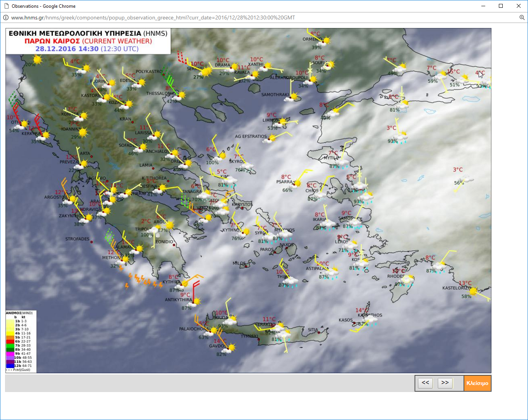The image size is (528, 420).
Task: Click the weather icon at Mytilini station
Action: [342, 162]
